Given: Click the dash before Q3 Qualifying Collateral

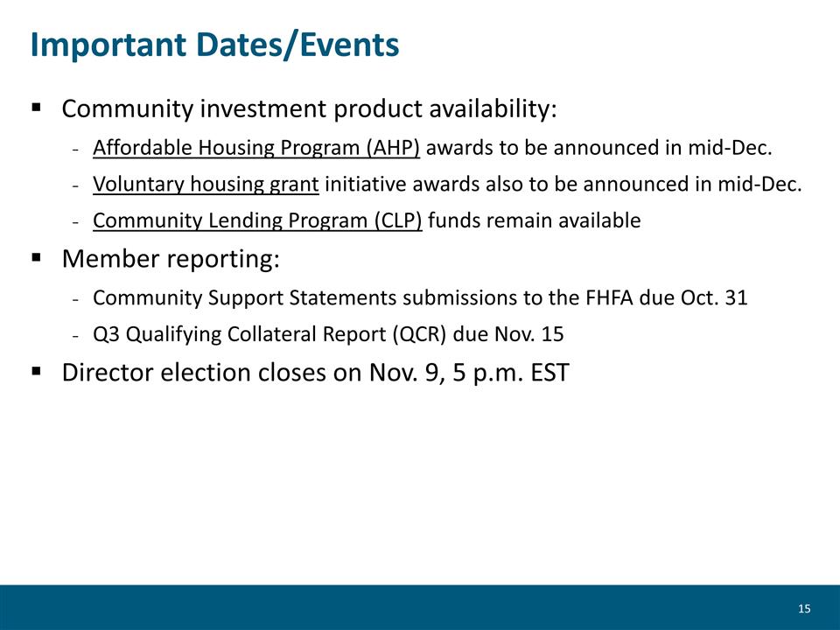Looking at the screenshot, I should pyautogui.click(x=75, y=335).
